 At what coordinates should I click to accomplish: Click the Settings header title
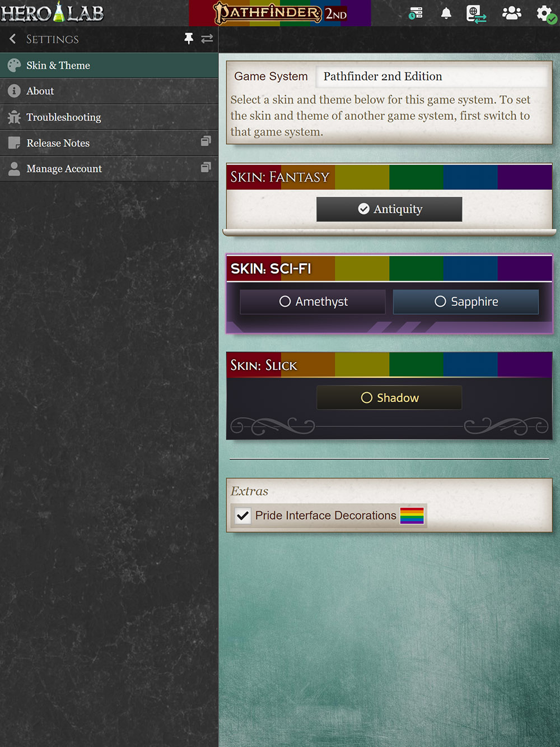(53, 39)
